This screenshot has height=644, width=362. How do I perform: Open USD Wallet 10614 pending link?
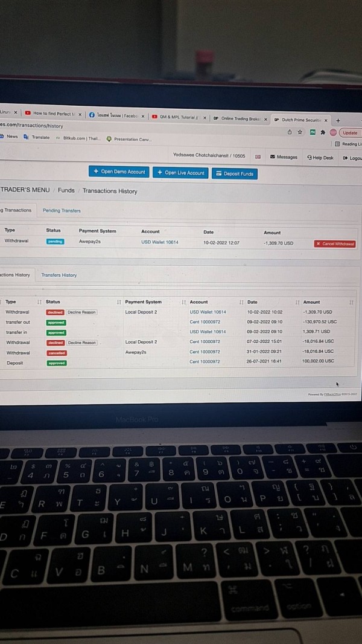click(160, 242)
